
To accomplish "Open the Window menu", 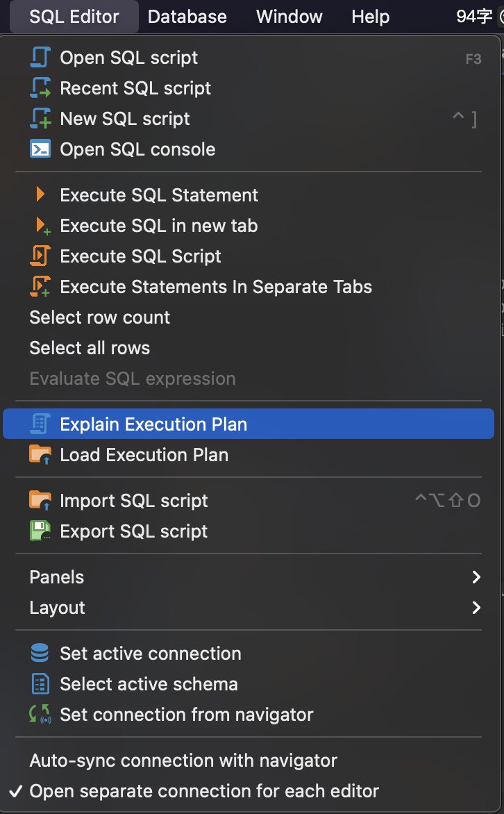I will coord(289,17).
